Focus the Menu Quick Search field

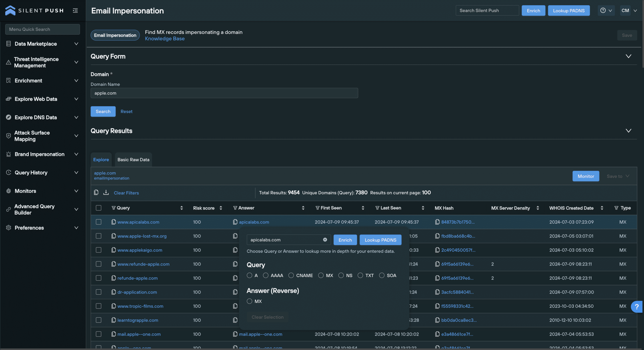click(x=43, y=29)
